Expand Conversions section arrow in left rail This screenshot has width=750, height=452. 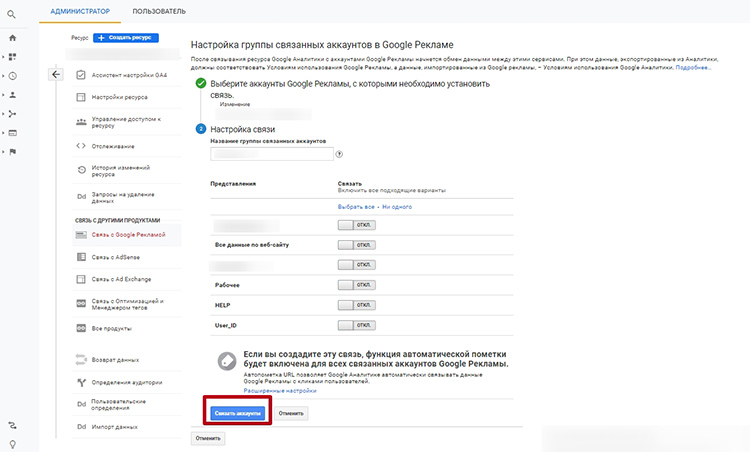[3, 152]
